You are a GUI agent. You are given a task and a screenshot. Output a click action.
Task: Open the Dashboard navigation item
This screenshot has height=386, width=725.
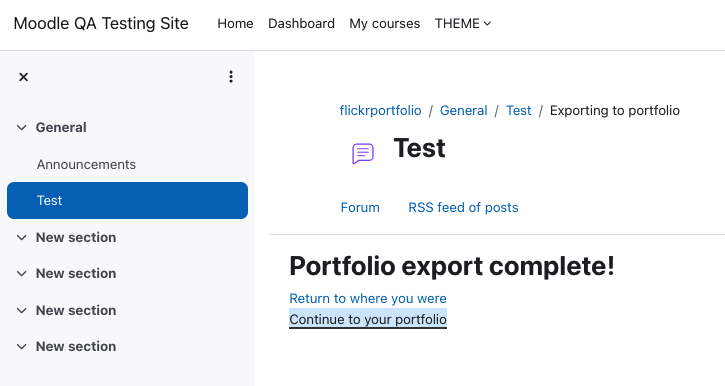click(301, 24)
